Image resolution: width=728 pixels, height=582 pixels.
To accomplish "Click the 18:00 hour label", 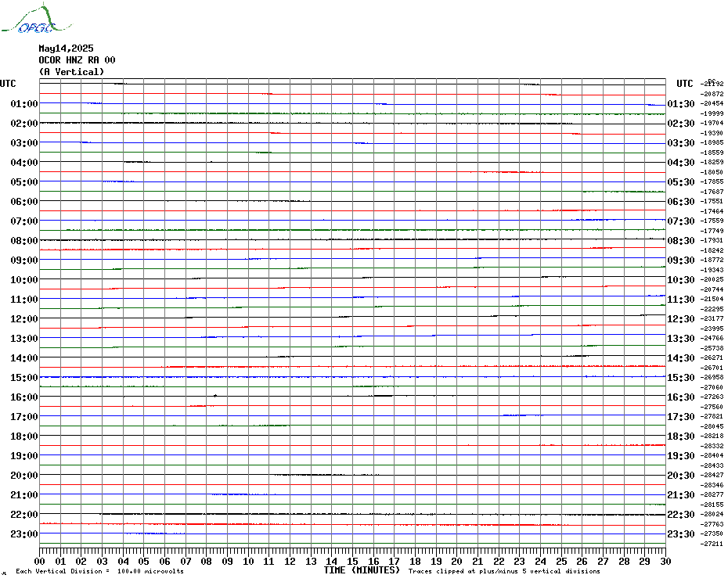I will coord(24,436).
